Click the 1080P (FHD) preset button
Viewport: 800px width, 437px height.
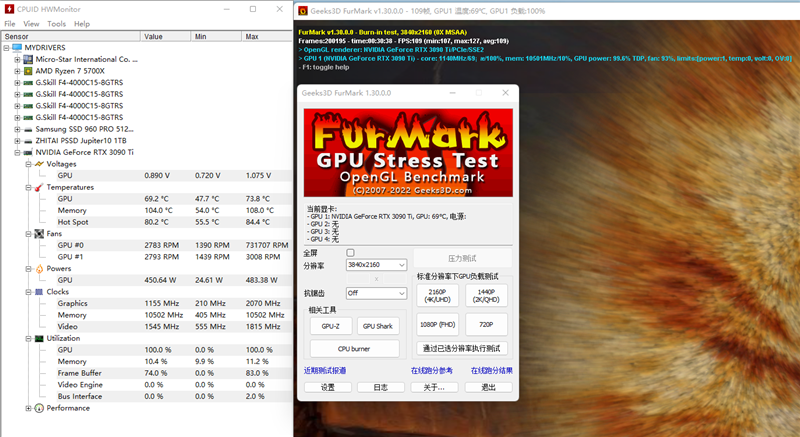[x=437, y=324]
